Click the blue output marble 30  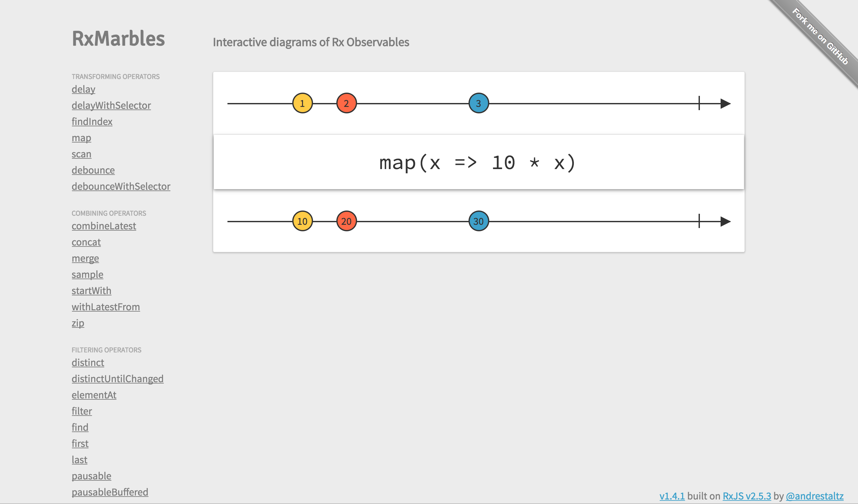(x=478, y=221)
